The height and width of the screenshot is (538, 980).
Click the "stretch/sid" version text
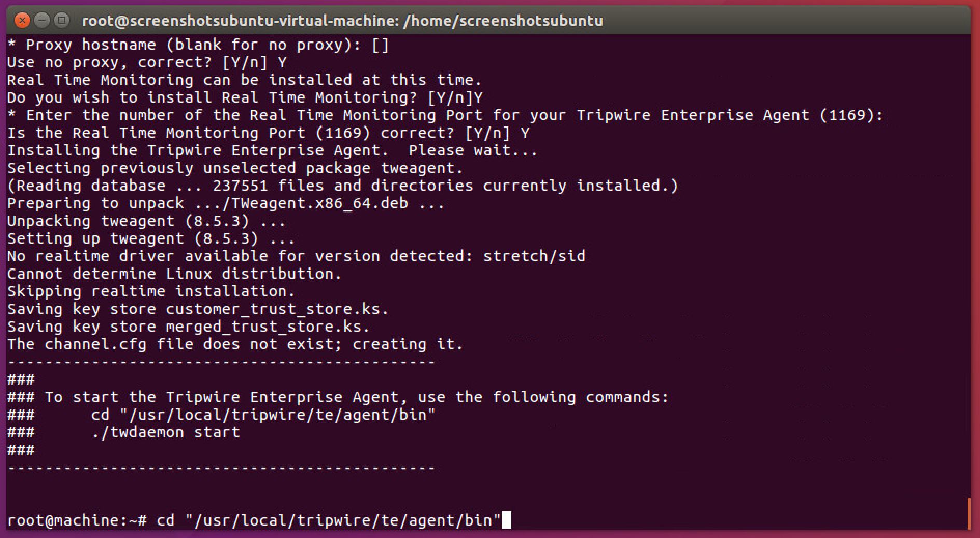pyautogui.click(x=534, y=256)
